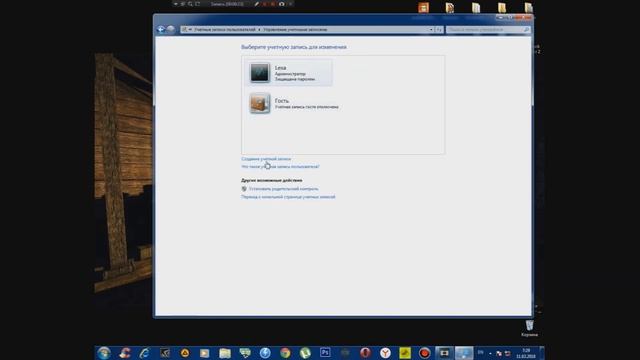Open 'Создание учетной записи' link
The image size is (640, 360).
[x=266, y=159]
